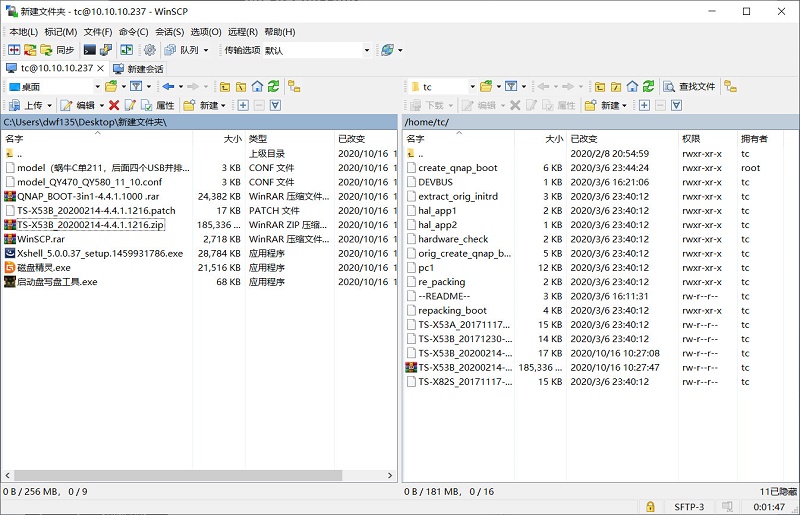The width and height of the screenshot is (800, 515).
Task: Open the Local (本地) menu
Action: point(23,32)
